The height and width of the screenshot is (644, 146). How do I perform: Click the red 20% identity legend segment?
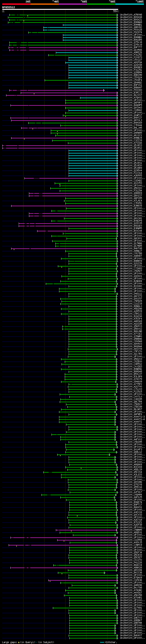(x=16, y=4)
